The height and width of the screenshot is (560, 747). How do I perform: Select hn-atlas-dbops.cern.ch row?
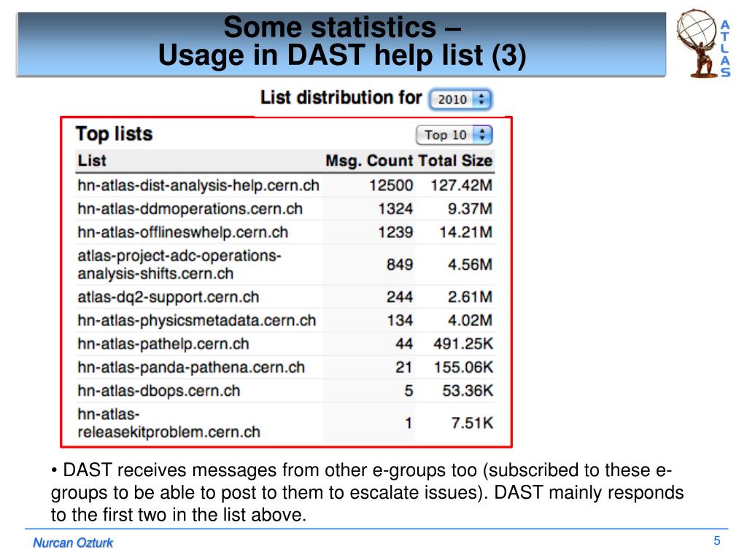(285, 391)
